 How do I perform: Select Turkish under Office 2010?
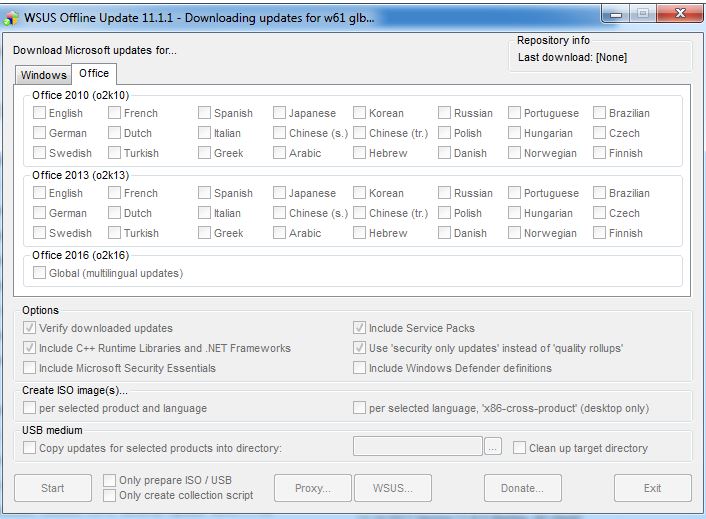tap(114, 153)
